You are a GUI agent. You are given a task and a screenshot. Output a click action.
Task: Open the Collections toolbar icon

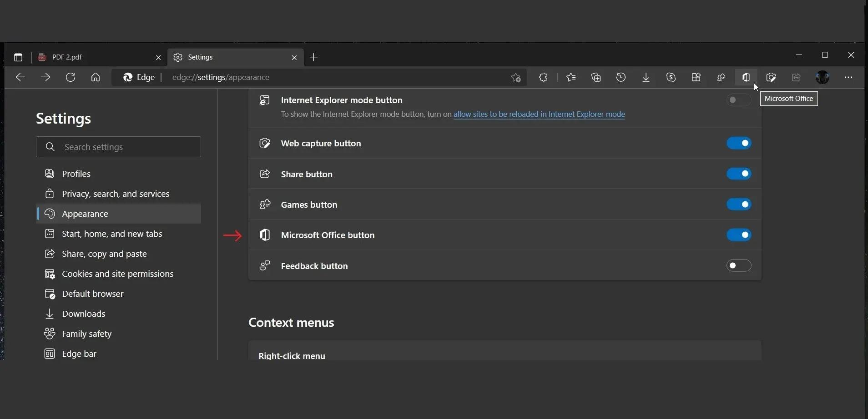pyautogui.click(x=596, y=77)
